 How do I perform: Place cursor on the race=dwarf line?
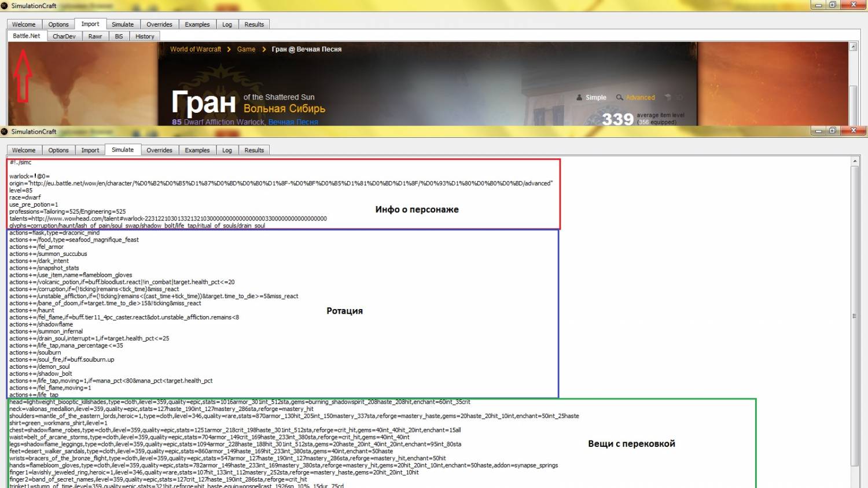point(25,197)
